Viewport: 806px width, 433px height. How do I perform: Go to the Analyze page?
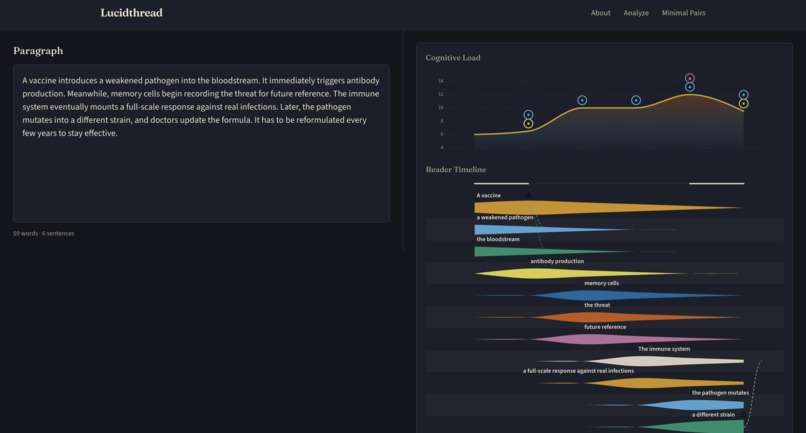click(636, 13)
